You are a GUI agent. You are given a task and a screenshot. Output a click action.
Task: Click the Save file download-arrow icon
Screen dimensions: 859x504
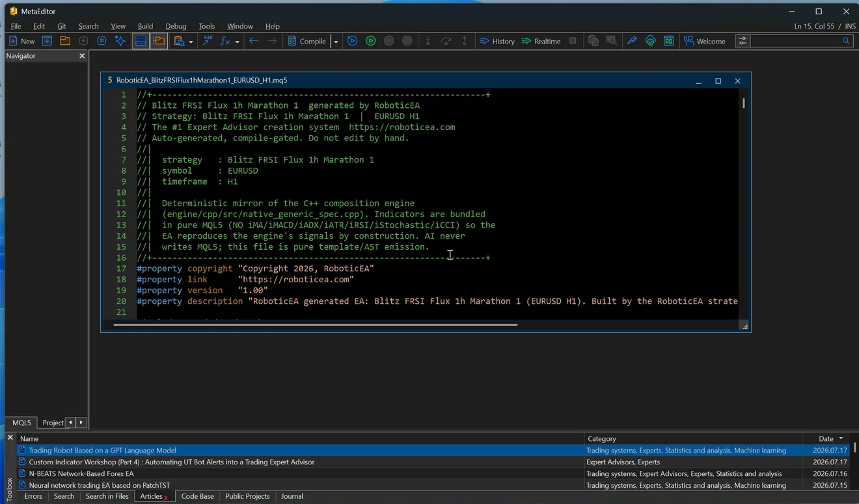(x=83, y=41)
